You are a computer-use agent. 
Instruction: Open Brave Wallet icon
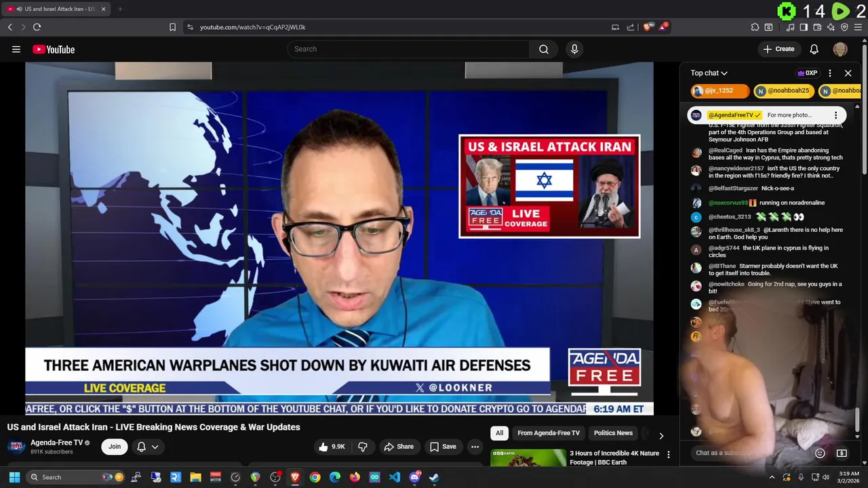click(x=817, y=27)
